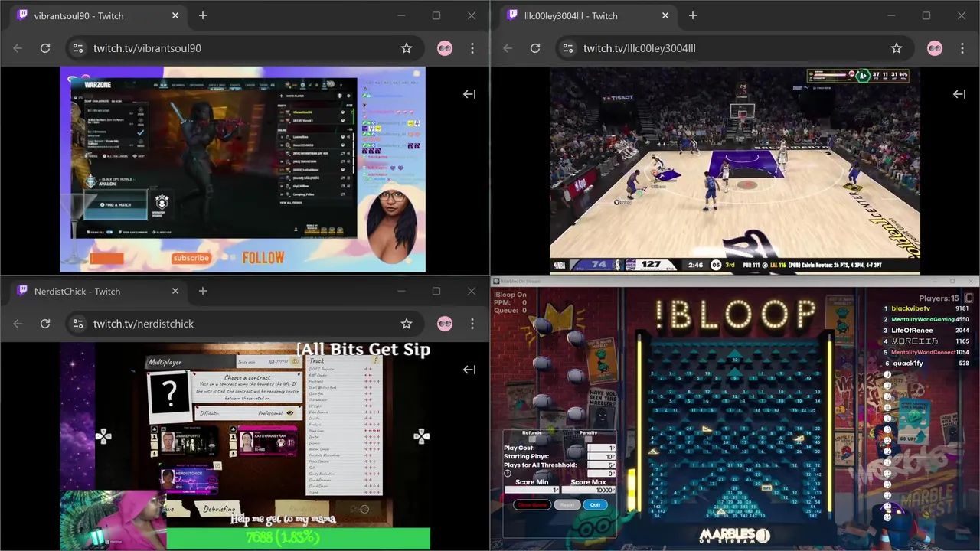View site information for twitch.tv/vibrantsoul90

(x=77, y=48)
